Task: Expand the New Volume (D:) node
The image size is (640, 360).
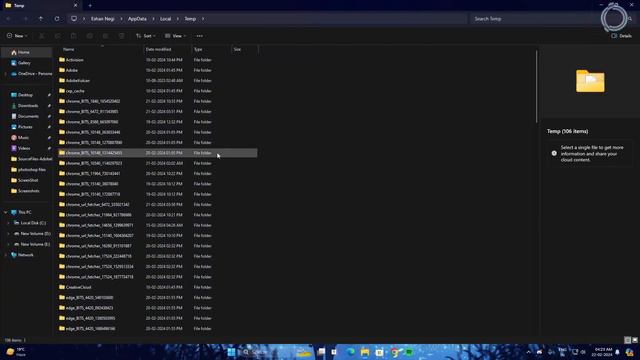Action: 9,233
